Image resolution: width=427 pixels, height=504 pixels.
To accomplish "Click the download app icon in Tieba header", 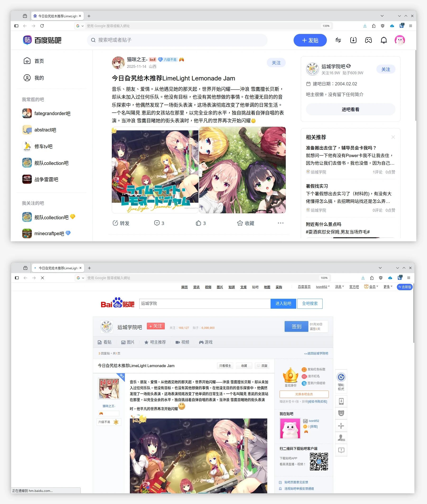I will pyautogui.click(x=353, y=40).
